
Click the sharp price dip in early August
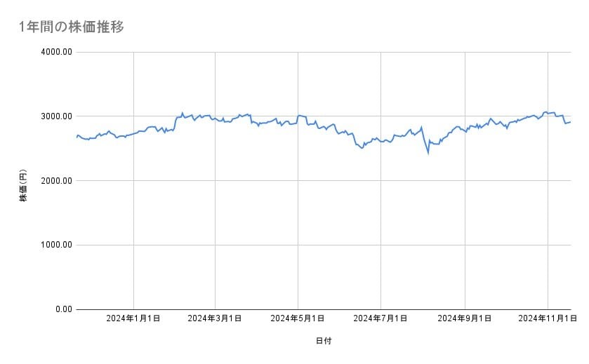click(428, 151)
